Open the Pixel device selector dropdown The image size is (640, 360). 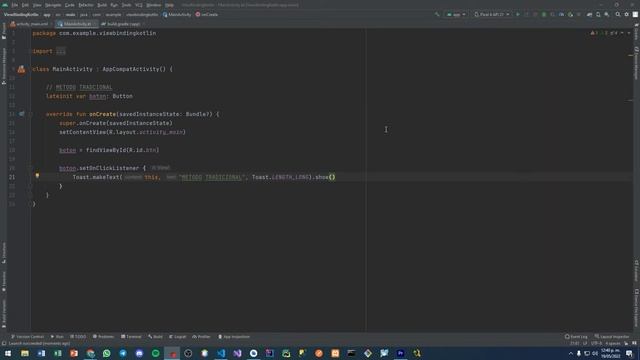[492, 14]
